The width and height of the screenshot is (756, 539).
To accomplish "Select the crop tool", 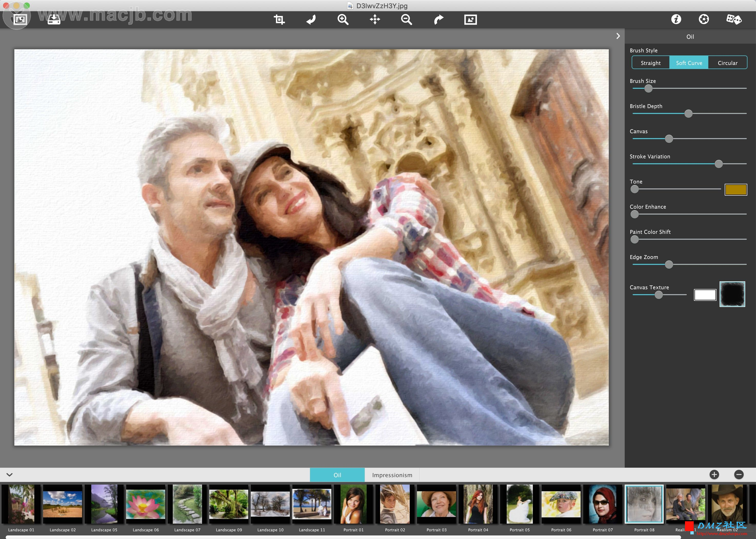I will 279,20.
